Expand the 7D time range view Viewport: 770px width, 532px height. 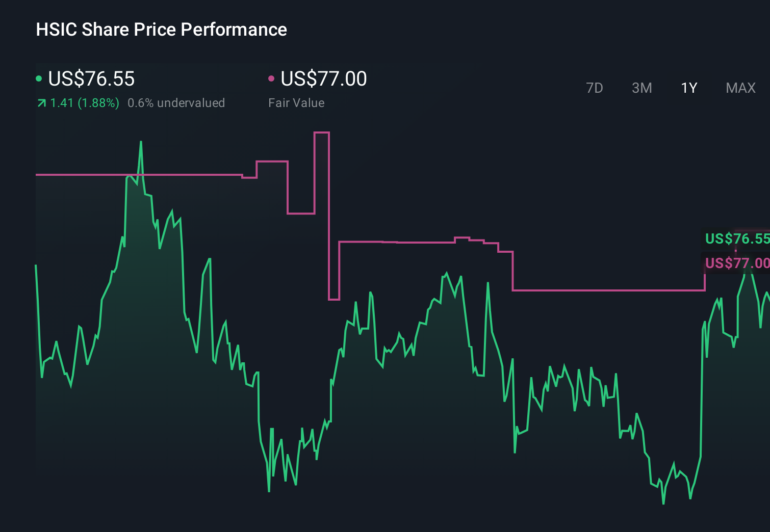pos(595,88)
